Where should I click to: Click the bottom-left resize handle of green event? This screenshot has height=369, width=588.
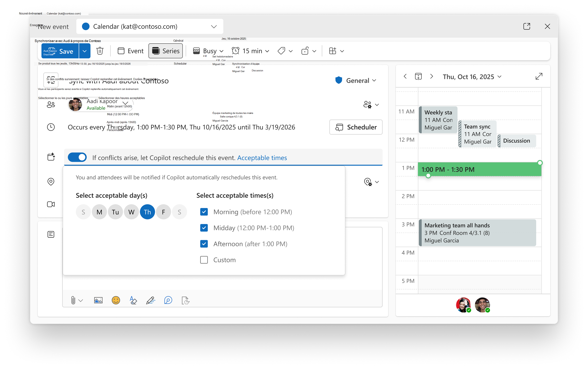tap(428, 176)
